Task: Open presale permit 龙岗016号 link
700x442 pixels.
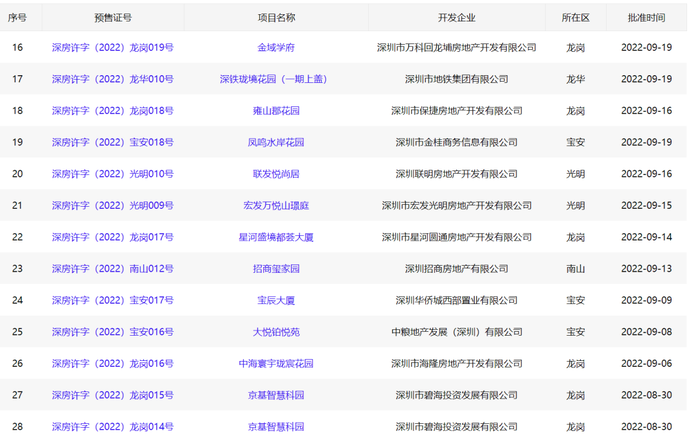Action: pos(112,363)
